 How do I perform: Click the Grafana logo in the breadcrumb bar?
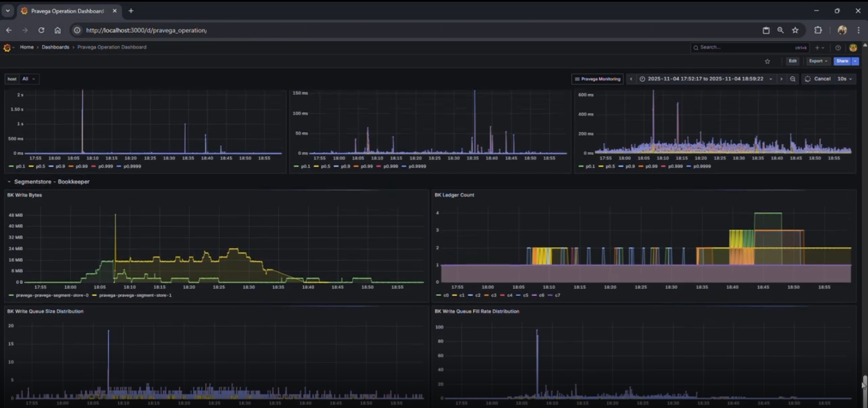pos(6,47)
